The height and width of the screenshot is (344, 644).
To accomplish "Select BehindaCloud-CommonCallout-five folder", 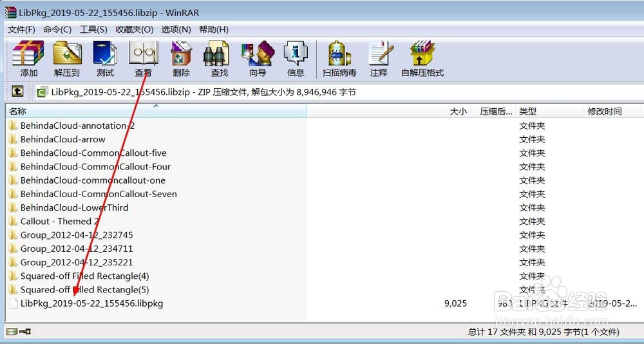I will [x=93, y=153].
